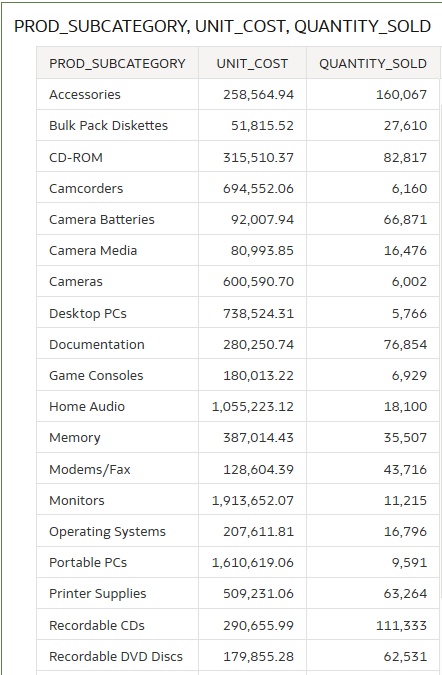Select the Game Consoles cell
This screenshot has width=442, height=675.
tap(117, 375)
